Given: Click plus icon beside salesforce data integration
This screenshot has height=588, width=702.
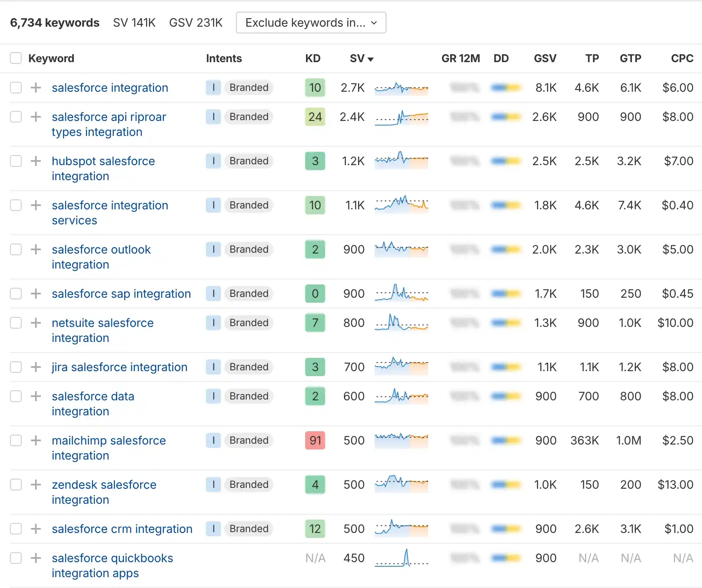Looking at the screenshot, I should point(36,396).
